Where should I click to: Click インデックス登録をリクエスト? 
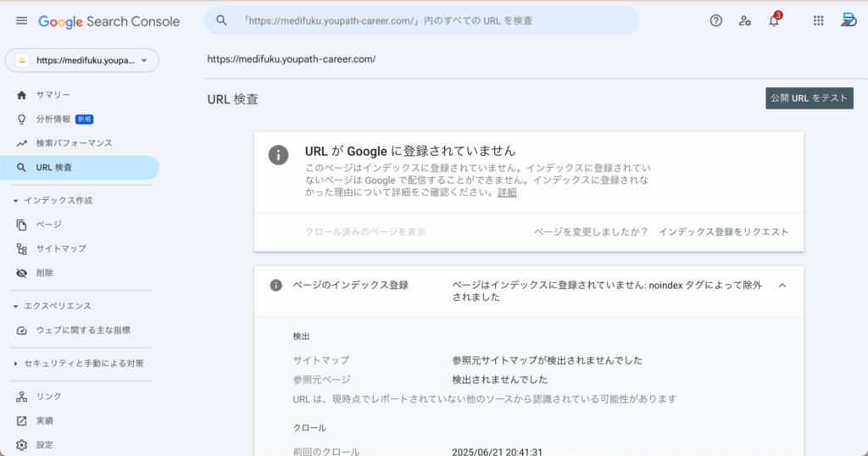[723, 232]
